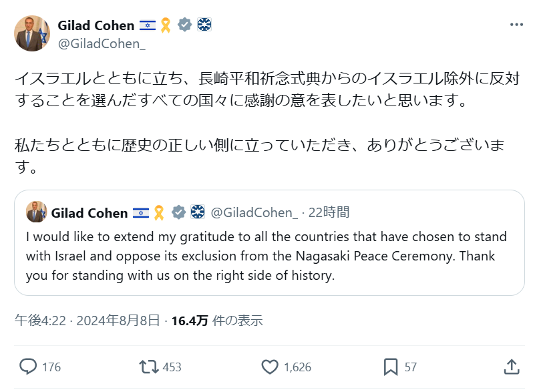Open the quoted English post text
Viewport: 537px width, 392px height.
(x=266, y=256)
